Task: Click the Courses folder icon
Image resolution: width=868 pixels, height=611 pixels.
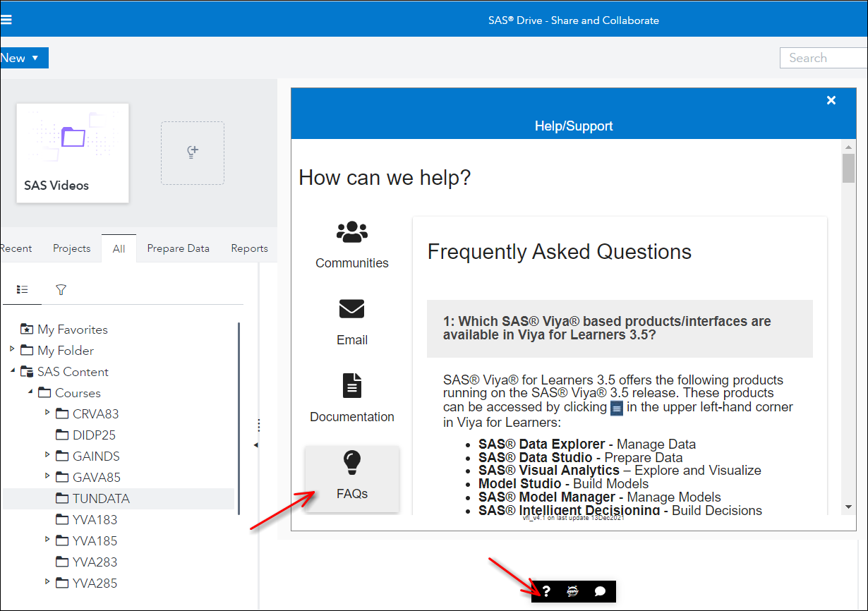Action: point(44,392)
